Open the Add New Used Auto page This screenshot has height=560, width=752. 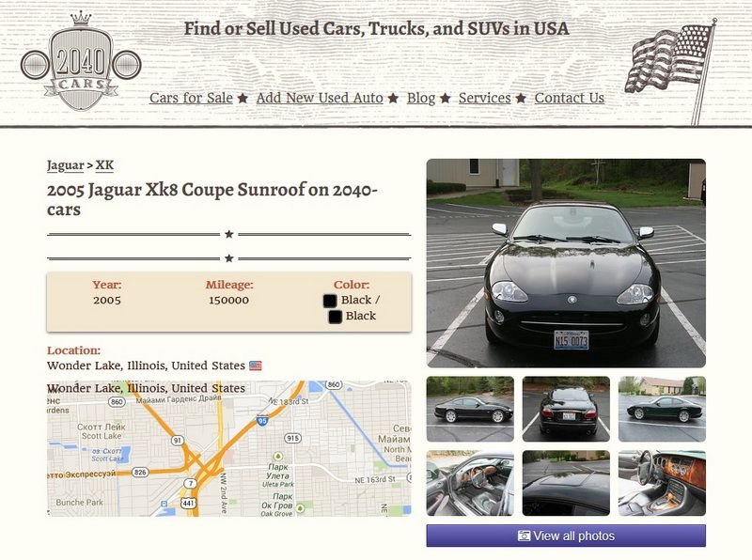(320, 98)
